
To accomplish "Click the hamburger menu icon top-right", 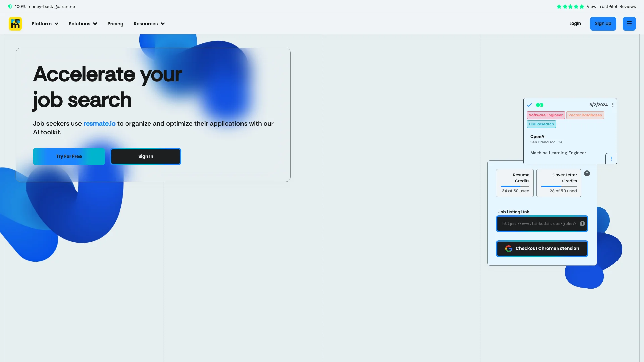I will [629, 23].
